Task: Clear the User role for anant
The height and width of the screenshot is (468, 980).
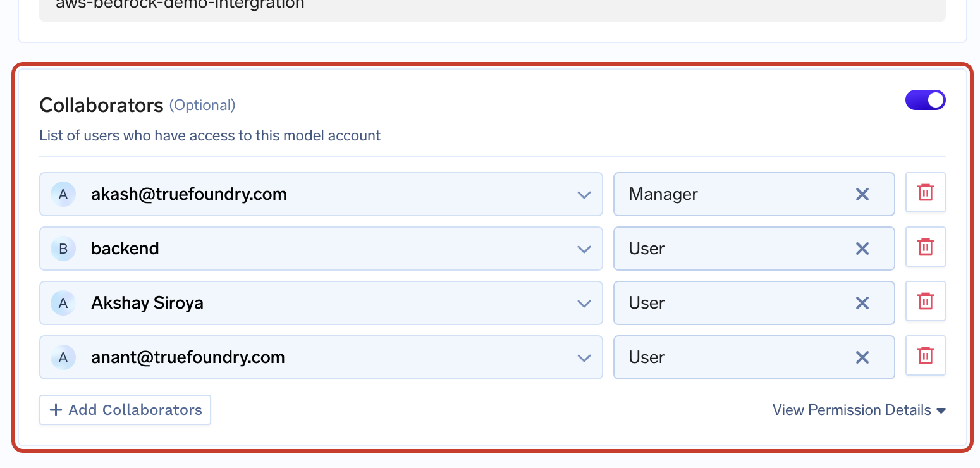Action: (862, 357)
